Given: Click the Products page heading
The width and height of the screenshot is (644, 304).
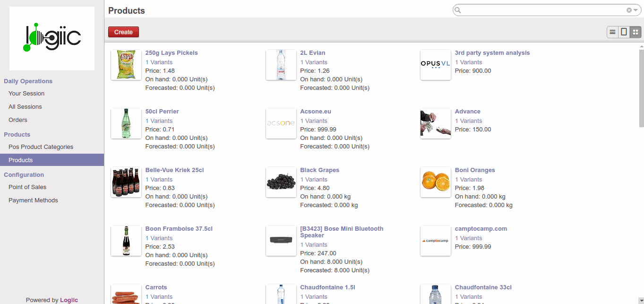Looking at the screenshot, I should [127, 10].
